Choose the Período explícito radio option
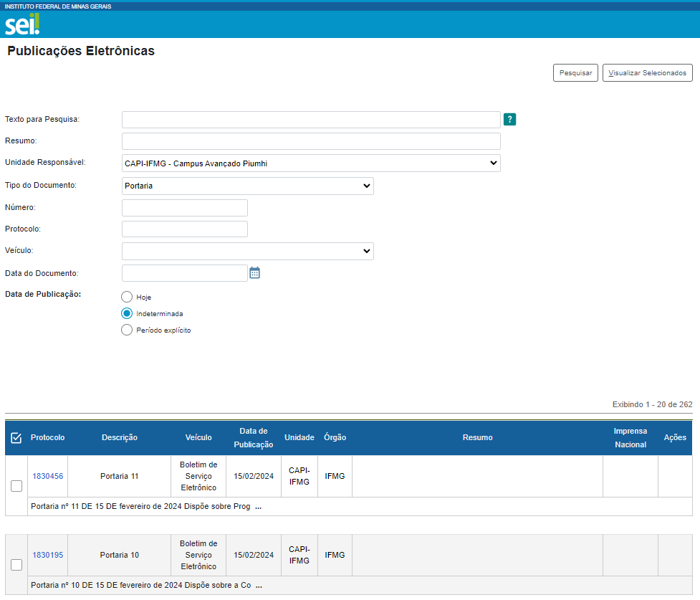 pyautogui.click(x=127, y=330)
